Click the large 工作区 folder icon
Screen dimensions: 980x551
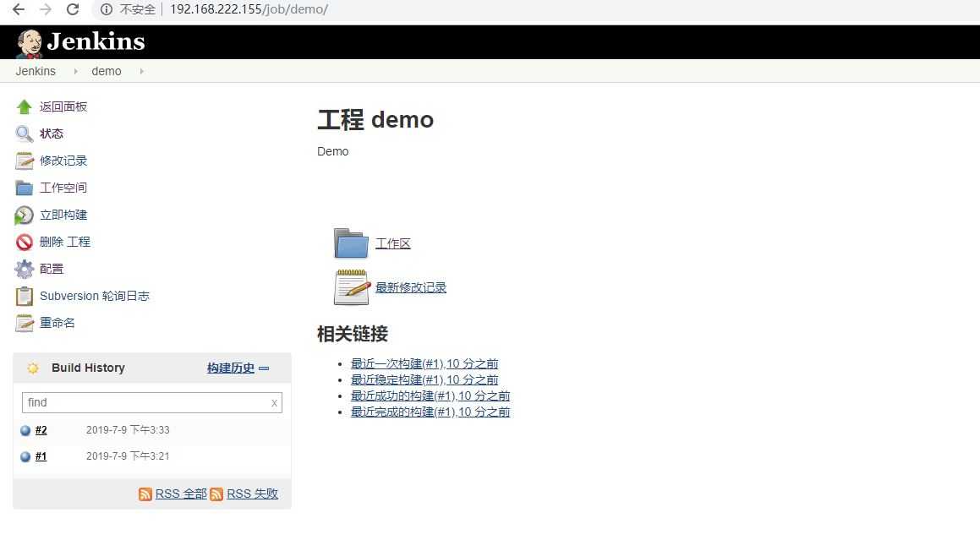click(x=351, y=243)
